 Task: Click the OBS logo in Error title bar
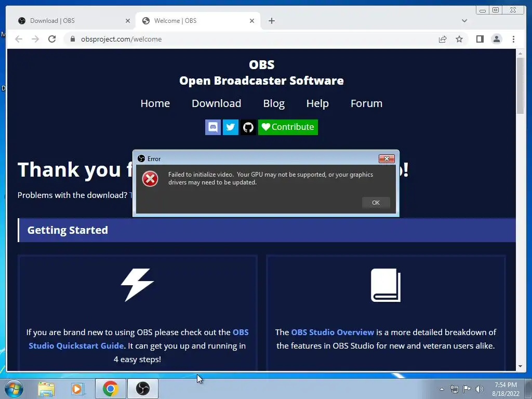pyautogui.click(x=141, y=158)
